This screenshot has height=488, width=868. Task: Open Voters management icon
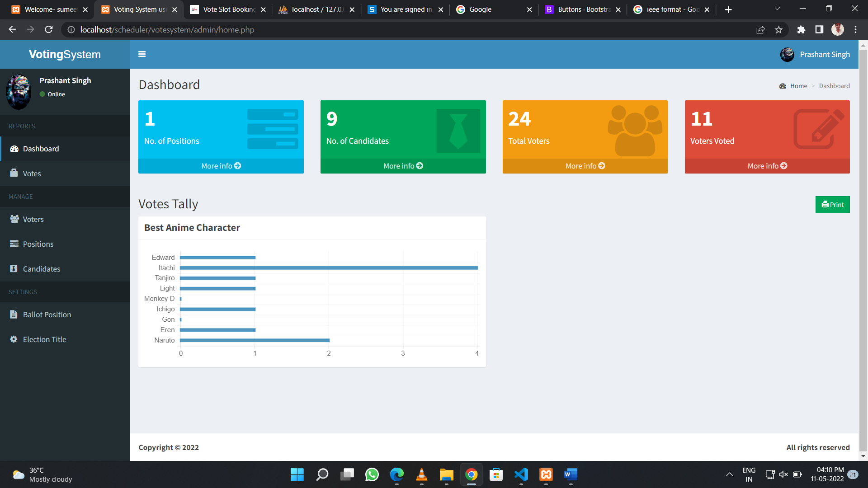pyautogui.click(x=14, y=219)
